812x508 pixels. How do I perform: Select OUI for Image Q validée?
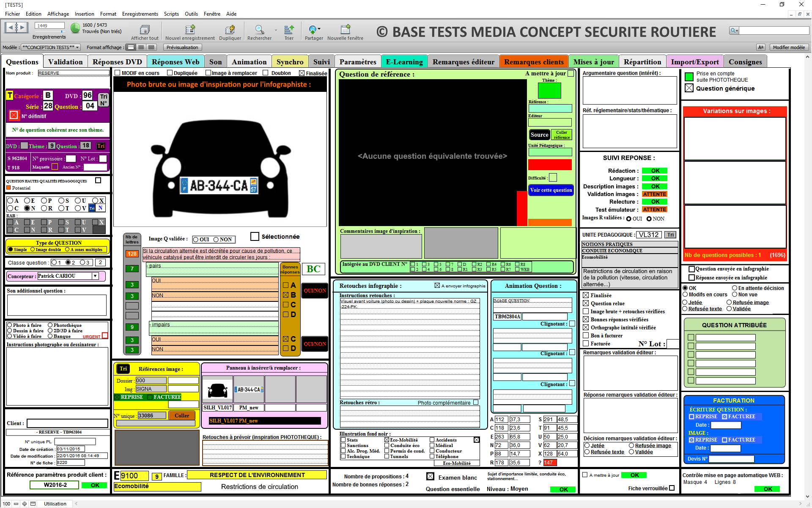point(196,240)
